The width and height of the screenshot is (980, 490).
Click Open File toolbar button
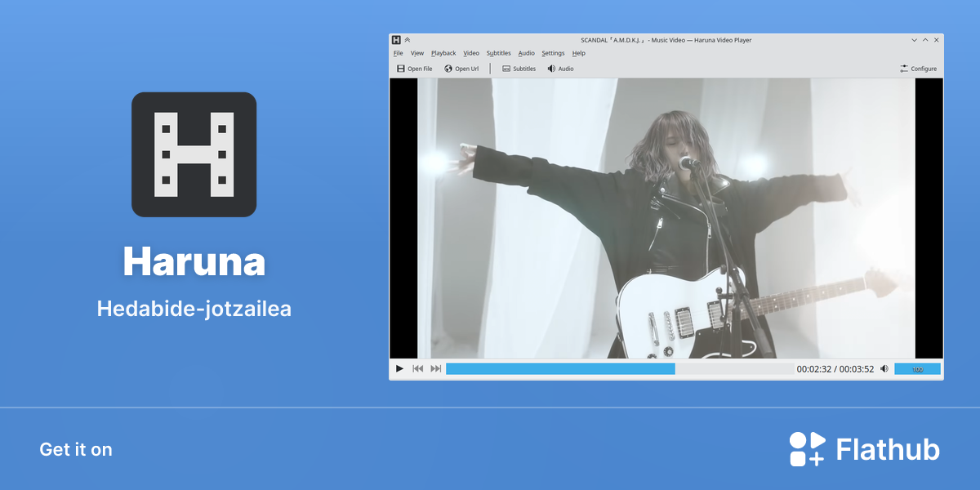pos(415,69)
